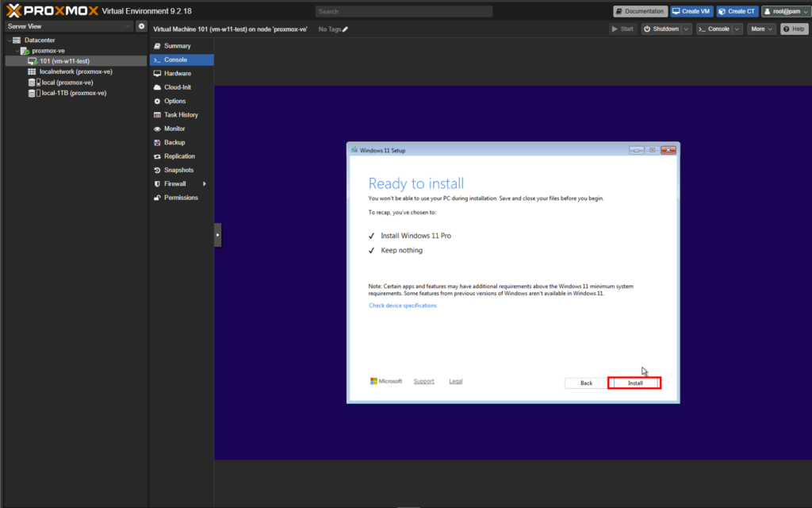This screenshot has width=812, height=508.
Task: Open the Monitor tab
Action: click(x=182, y=129)
